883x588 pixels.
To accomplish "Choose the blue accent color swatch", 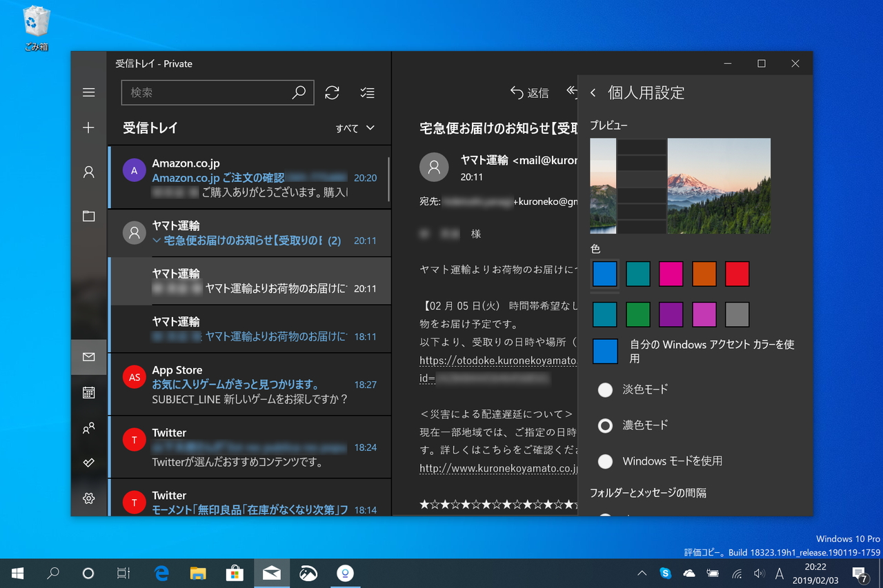I will 605,274.
